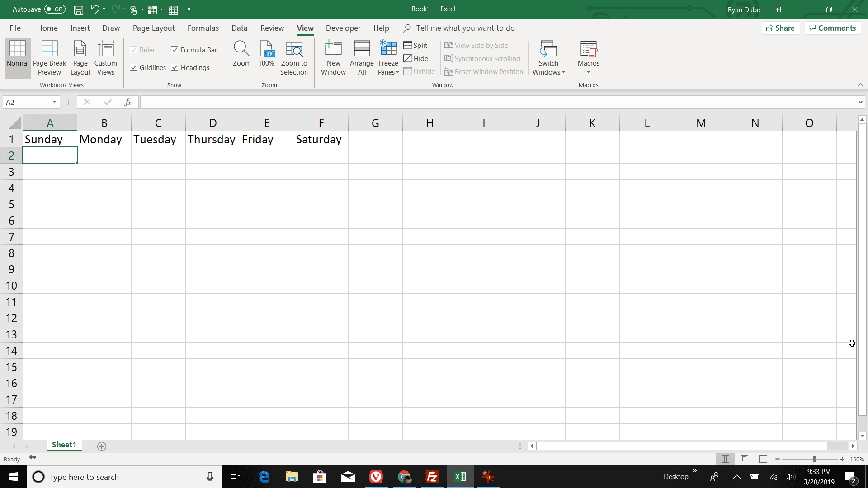This screenshot has width=868, height=488.
Task: Click the View tab
Action: [x=305, y=28]
